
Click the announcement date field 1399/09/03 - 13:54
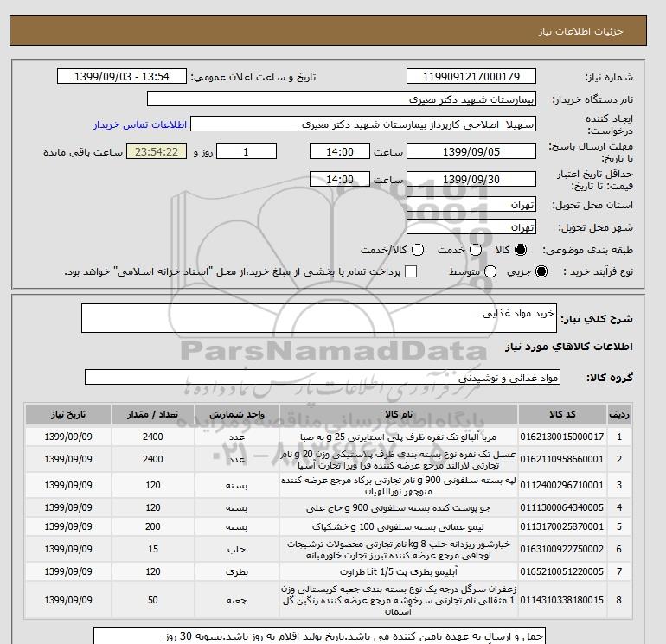122,76
